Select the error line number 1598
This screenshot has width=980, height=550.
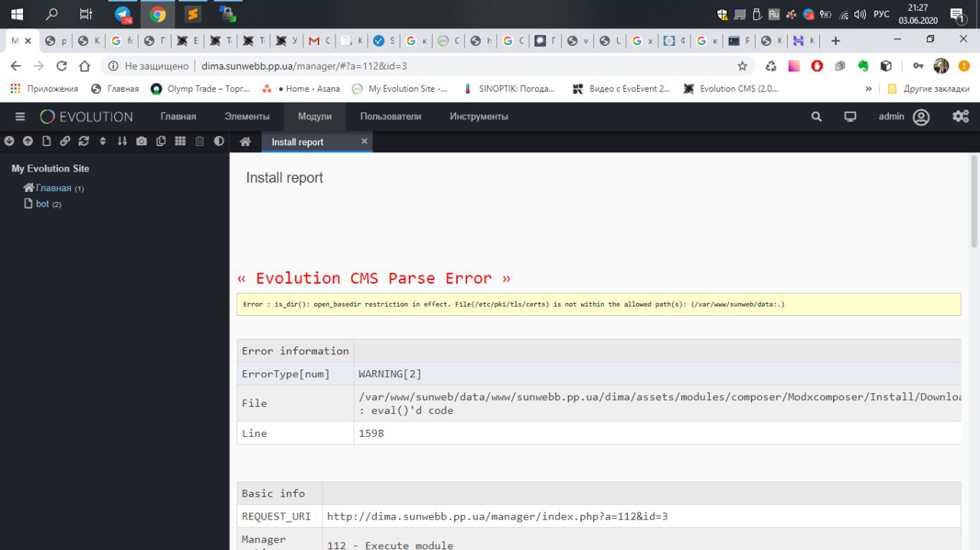[x=371, y=433]
